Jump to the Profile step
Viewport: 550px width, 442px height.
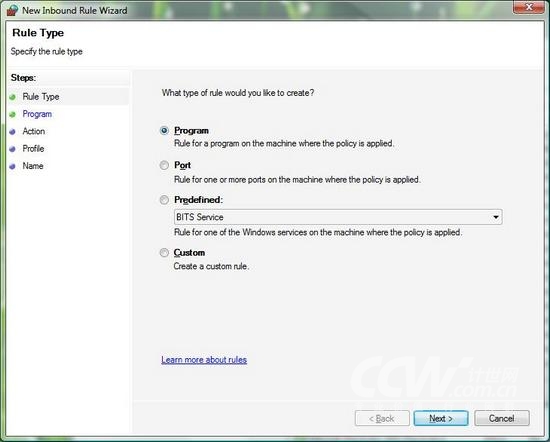[x=33, y=148]
